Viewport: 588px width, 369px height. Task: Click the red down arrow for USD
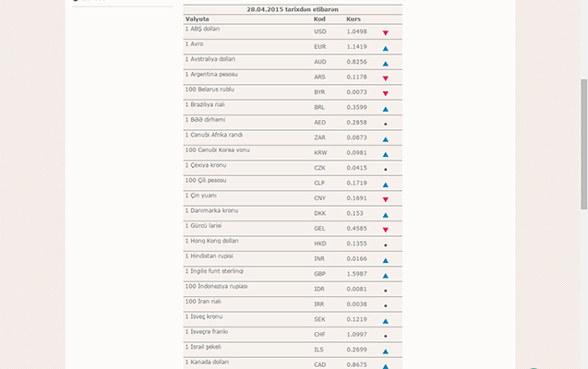click(385, 33)
